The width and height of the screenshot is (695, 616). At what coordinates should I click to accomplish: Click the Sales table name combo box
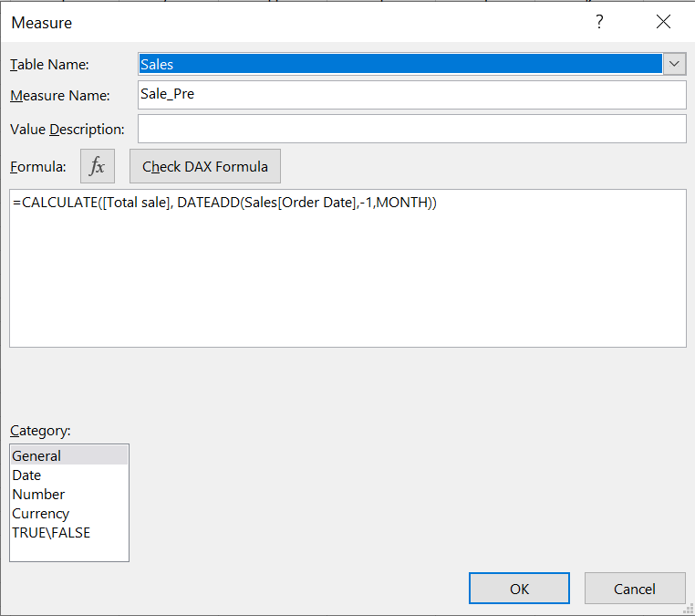coord(399,64)
